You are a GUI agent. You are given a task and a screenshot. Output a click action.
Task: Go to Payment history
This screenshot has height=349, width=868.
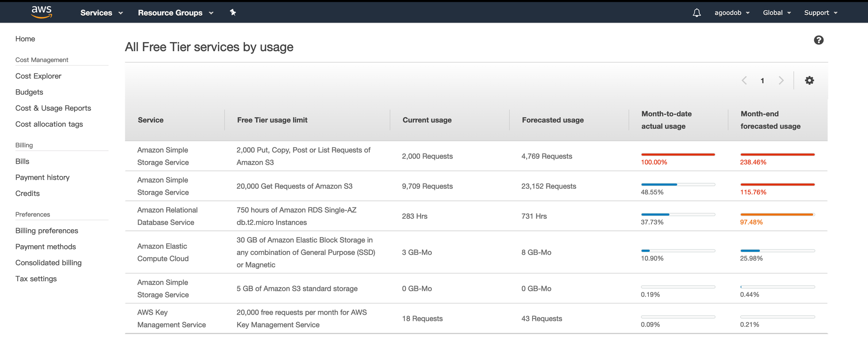pos(42,178)
